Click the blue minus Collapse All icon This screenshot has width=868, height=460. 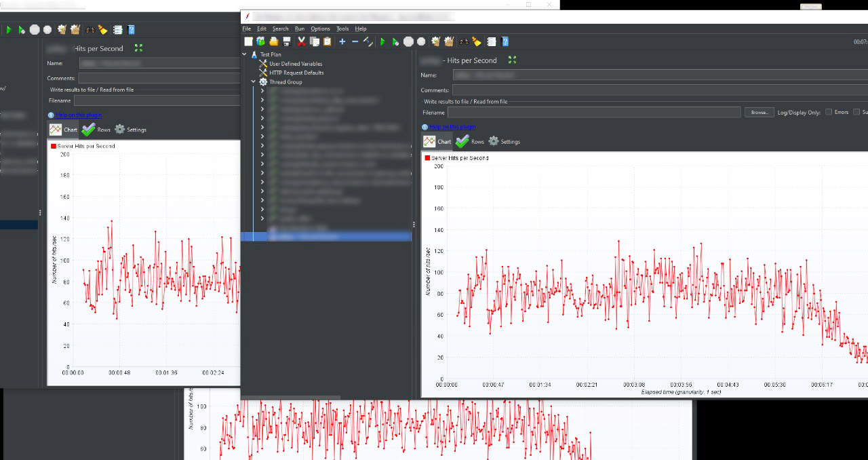355,41
